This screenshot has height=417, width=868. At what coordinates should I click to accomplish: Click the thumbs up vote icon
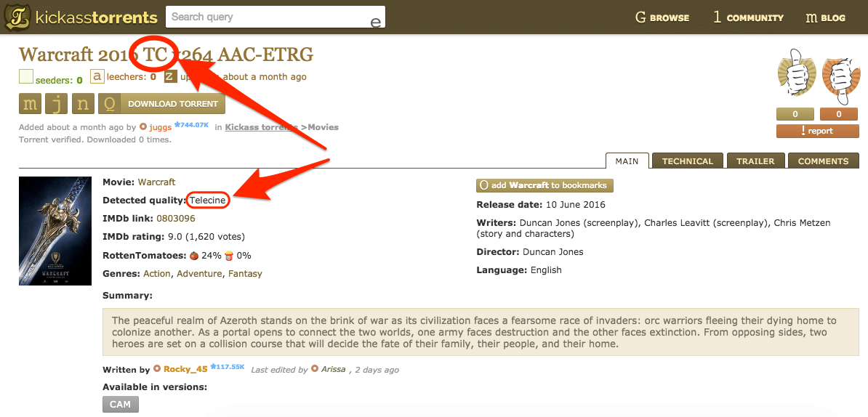point(795,78)
